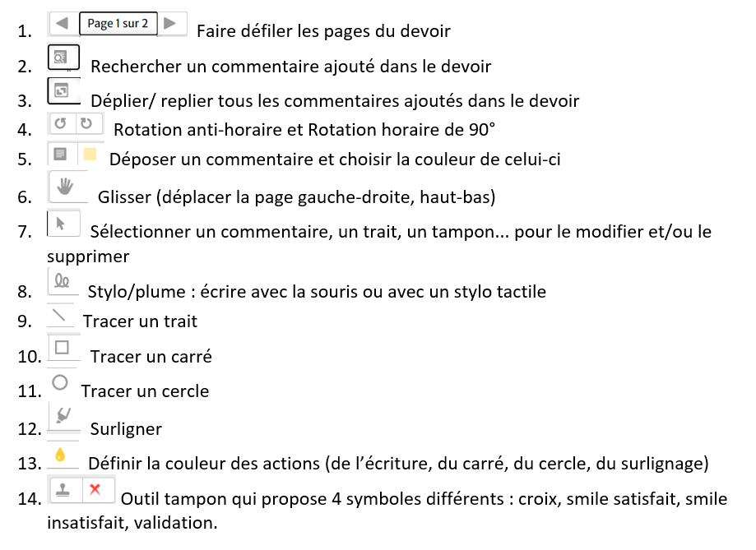Open the action color droplet picker
Screen dimensions: 756x550
click(60, 455)
